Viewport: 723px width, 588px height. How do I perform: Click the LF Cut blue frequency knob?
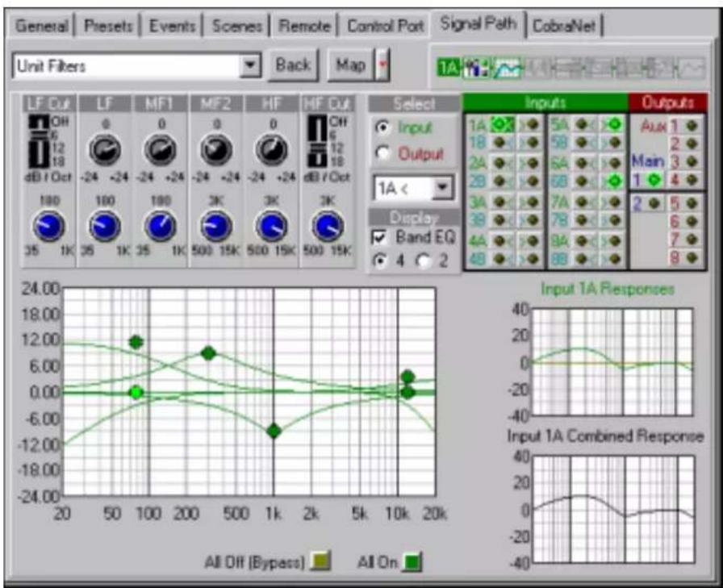pos(49,227)
